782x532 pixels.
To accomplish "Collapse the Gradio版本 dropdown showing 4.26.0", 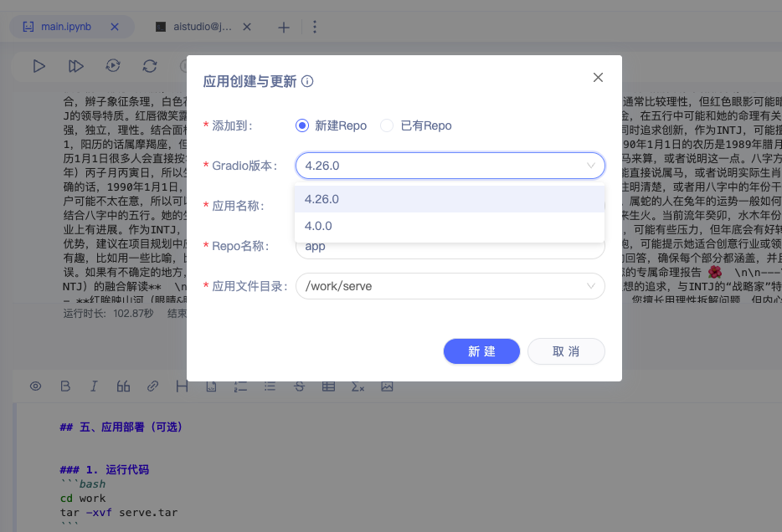I will tap(450, 166).
